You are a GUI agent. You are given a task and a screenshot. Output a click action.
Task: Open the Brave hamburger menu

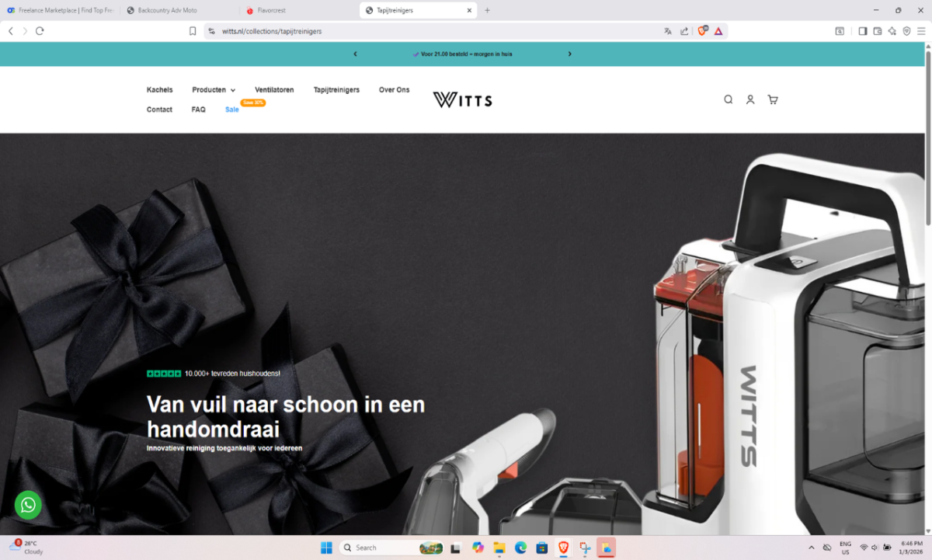point(920,31)
